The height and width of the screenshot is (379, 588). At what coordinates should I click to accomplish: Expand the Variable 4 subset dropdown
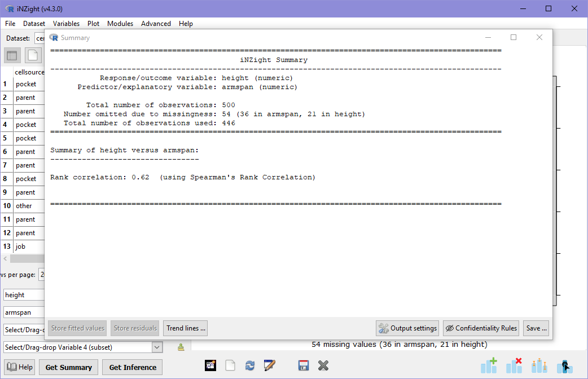157,347
